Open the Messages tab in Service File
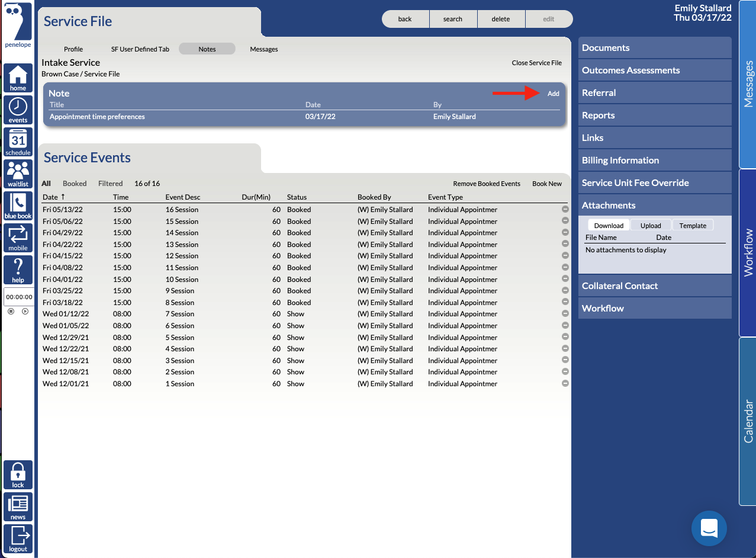 pos(264,49)
